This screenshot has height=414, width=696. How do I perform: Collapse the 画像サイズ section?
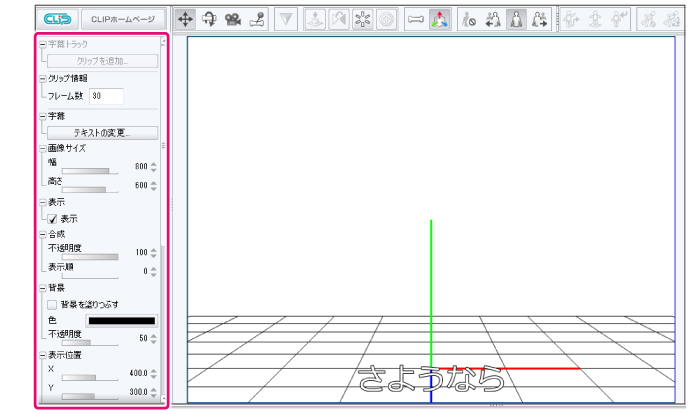click(43, 148)
